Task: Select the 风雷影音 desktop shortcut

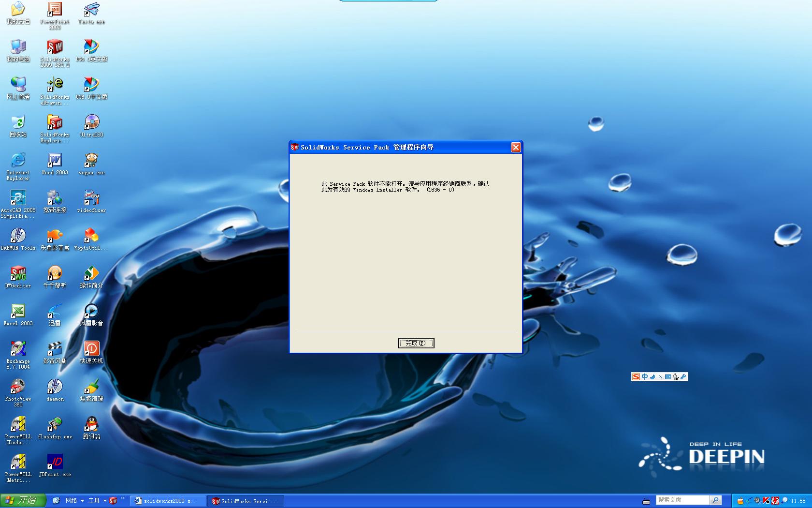Action: pos(91,315)
